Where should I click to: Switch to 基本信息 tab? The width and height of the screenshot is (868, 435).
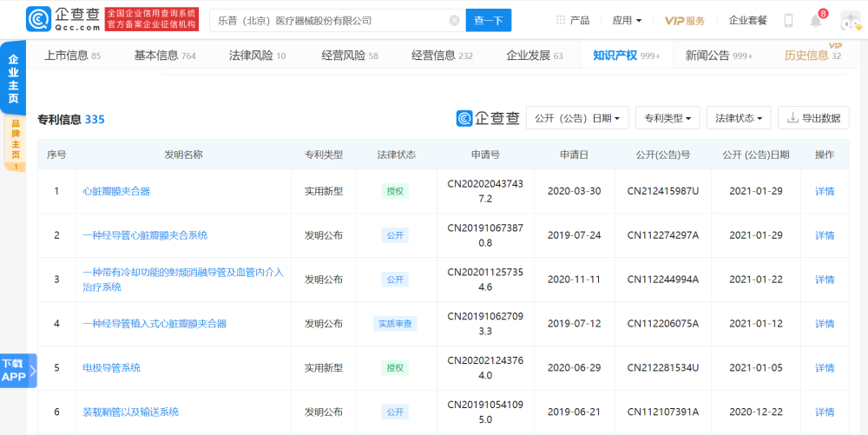pos(165,56)
